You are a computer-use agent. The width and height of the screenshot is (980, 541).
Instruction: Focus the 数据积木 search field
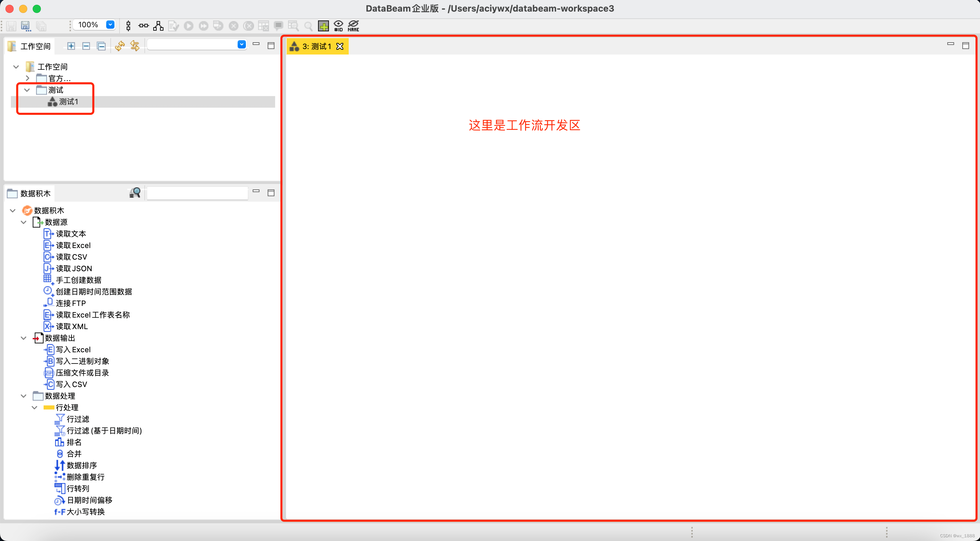[197, 194]
